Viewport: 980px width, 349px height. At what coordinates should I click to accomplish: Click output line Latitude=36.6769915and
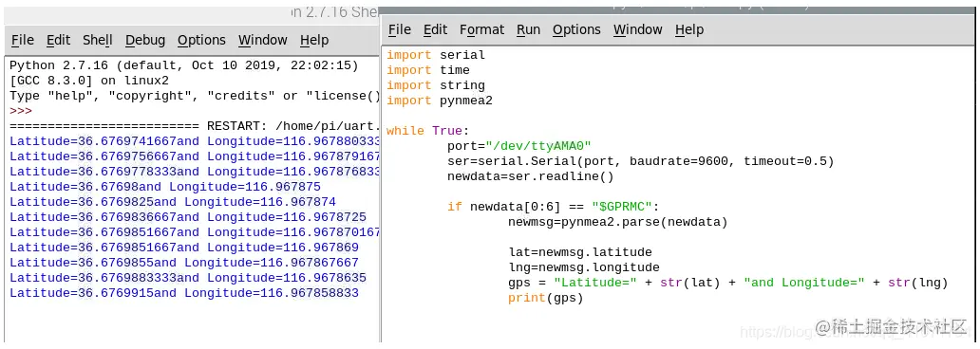click(x=184, y=293)
